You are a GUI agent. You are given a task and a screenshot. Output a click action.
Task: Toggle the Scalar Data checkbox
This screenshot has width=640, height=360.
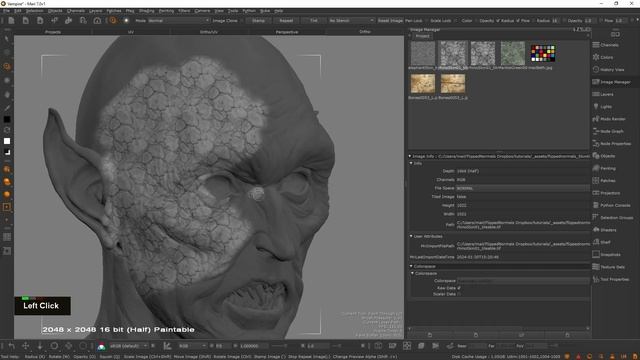[459, 294]
